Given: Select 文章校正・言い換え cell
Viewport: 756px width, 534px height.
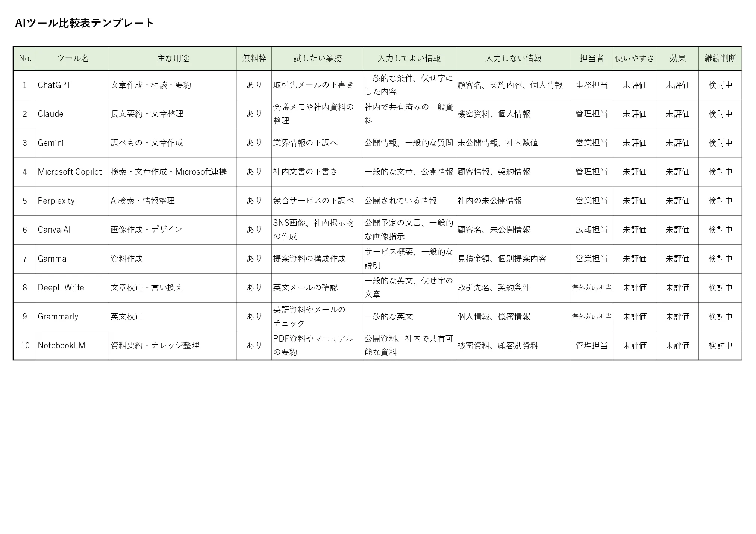Looking at the screenshot, I should click(x=173, y=288).
